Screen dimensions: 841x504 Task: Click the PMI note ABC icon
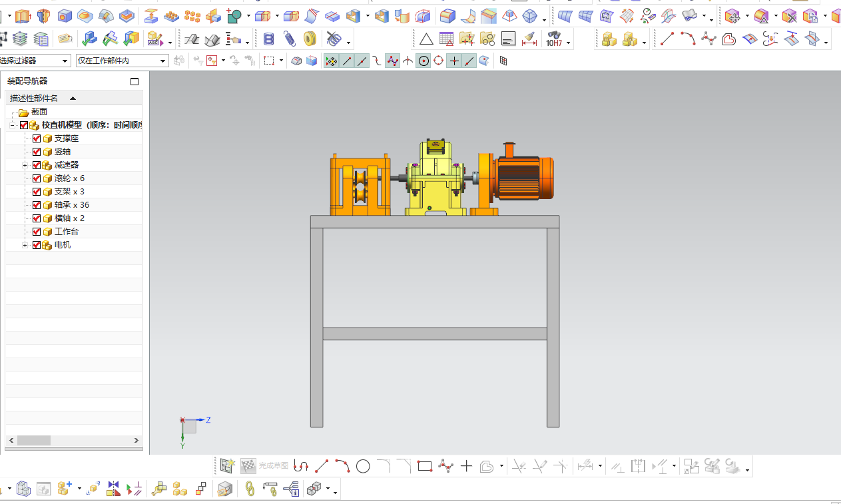point(154,39)
